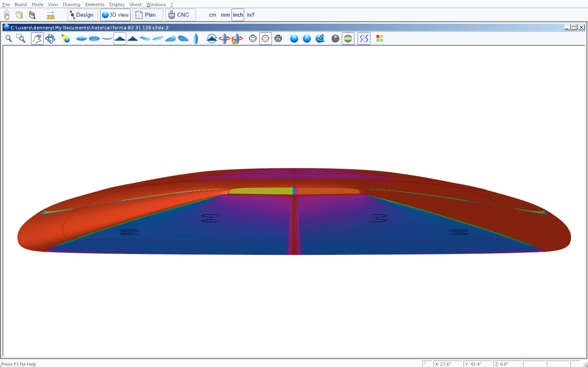Switch to Design mode
588x367 pixels.
82,15
